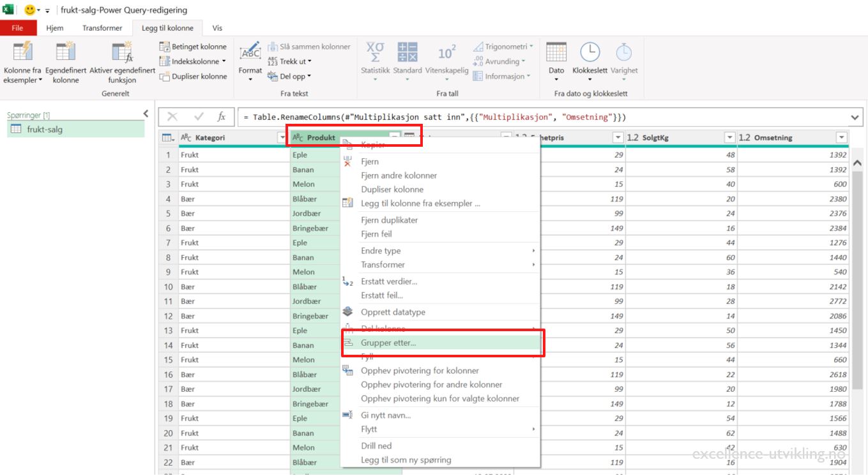Open Kategori column filter dropdown

click(282, 138)
